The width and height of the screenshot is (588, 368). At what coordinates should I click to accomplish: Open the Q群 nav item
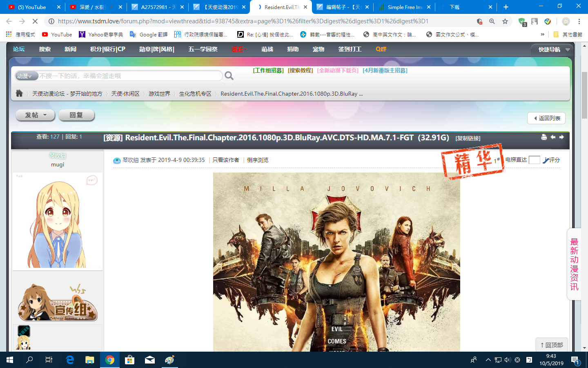point(381,49)
